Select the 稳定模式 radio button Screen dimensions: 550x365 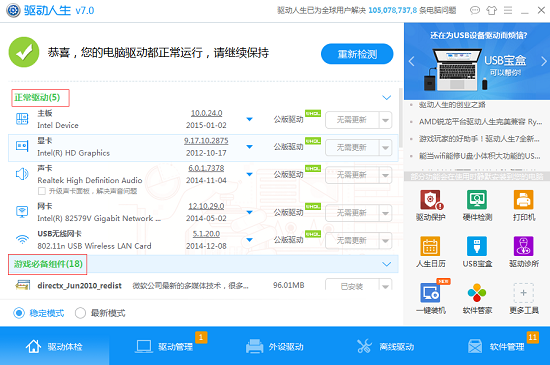[x=19, y=313]
